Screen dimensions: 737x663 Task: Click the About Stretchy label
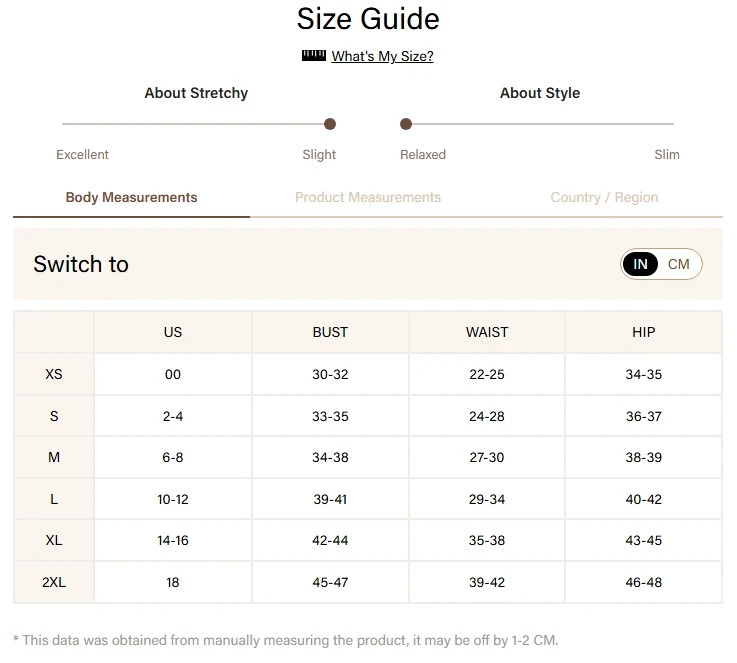click(x=196, y=93)
